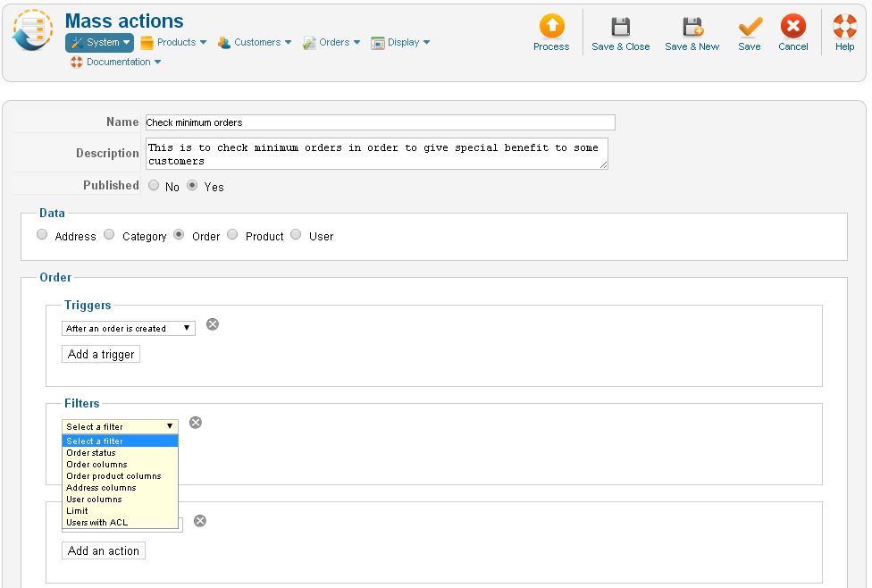The height and width of the screenshot is (588, 872).
Task: Open the Customers menu
Action: pyautogui.click(x=256, y=42)
